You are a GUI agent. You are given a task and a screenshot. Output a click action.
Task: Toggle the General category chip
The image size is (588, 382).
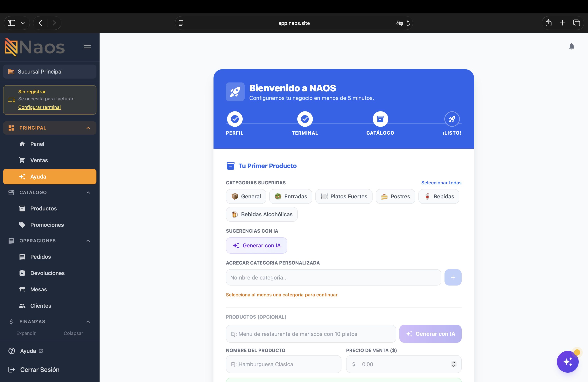pyautogui.click(x=246, y=196)
